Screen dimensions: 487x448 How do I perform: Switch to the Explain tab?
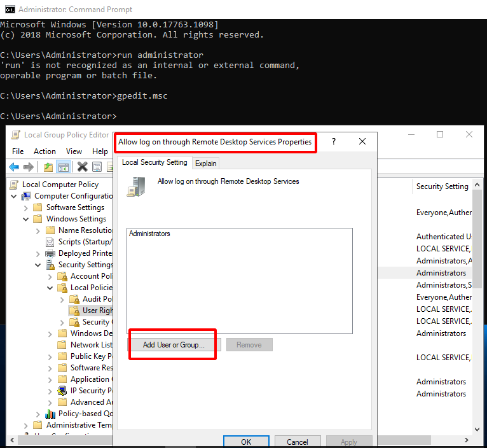pos(205,164)
